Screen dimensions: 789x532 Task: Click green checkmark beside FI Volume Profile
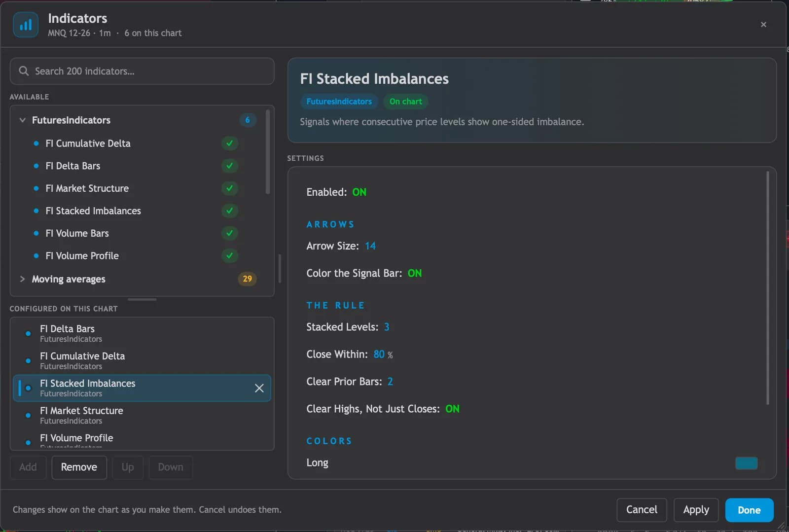click(x=229, y=255)
